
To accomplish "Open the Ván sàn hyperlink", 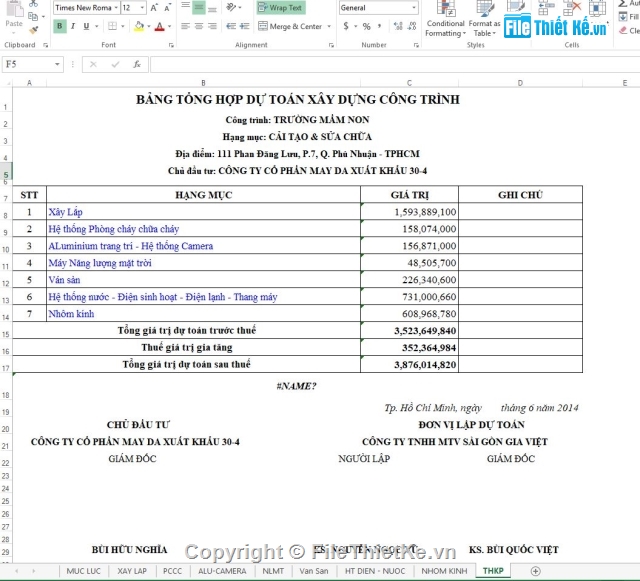I will point(64,280).
